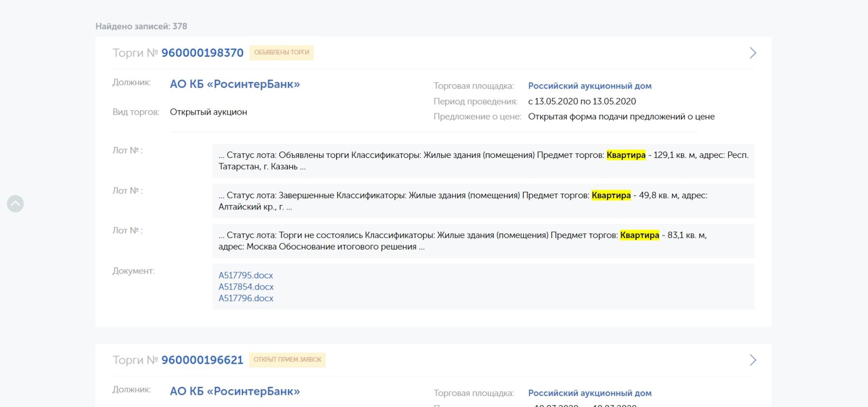Screen dimensions: 868x407
Task: Open debtor АО КБ «РосинтерБанк» in second auction
Action: click(235, 392)
